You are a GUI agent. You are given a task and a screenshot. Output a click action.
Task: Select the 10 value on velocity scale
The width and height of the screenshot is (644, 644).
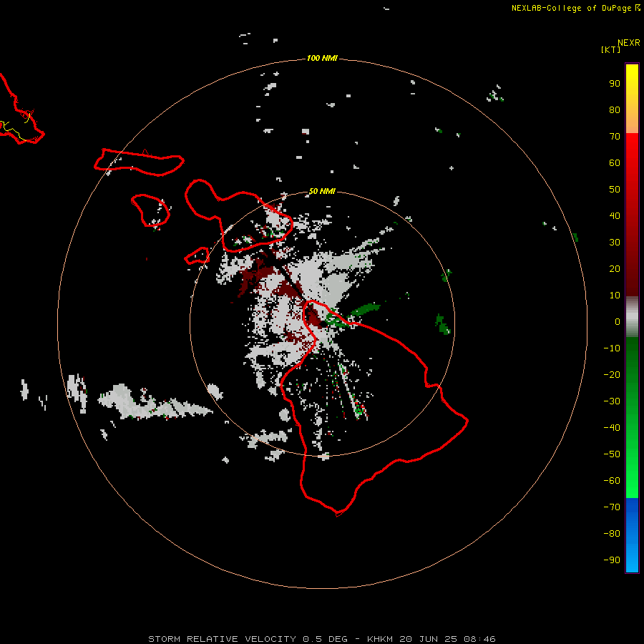[x=615, y=296]
